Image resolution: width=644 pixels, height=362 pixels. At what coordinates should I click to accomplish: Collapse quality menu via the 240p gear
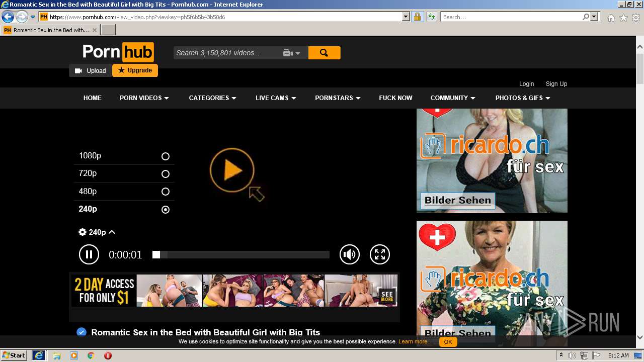[97, 232]
